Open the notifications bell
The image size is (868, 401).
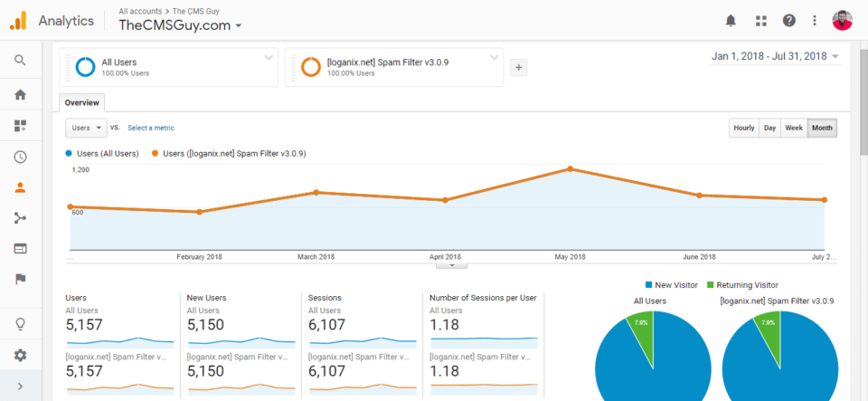pos(731,21)
